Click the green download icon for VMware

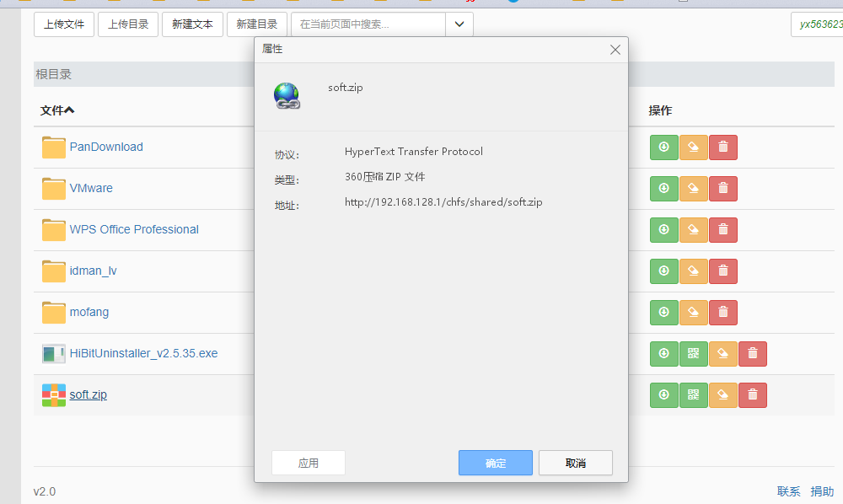pyautogui.click(x=663, y=189)
